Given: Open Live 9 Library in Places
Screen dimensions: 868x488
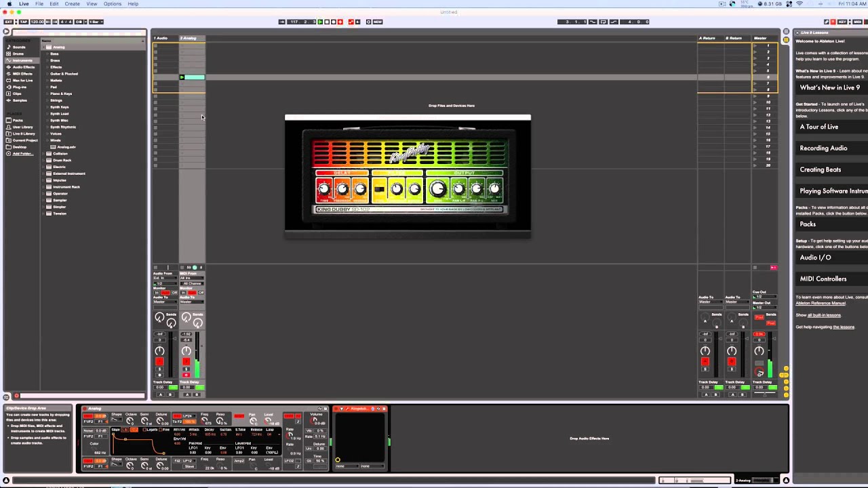Looking at the screenshot, I should (x=24, y=134).
